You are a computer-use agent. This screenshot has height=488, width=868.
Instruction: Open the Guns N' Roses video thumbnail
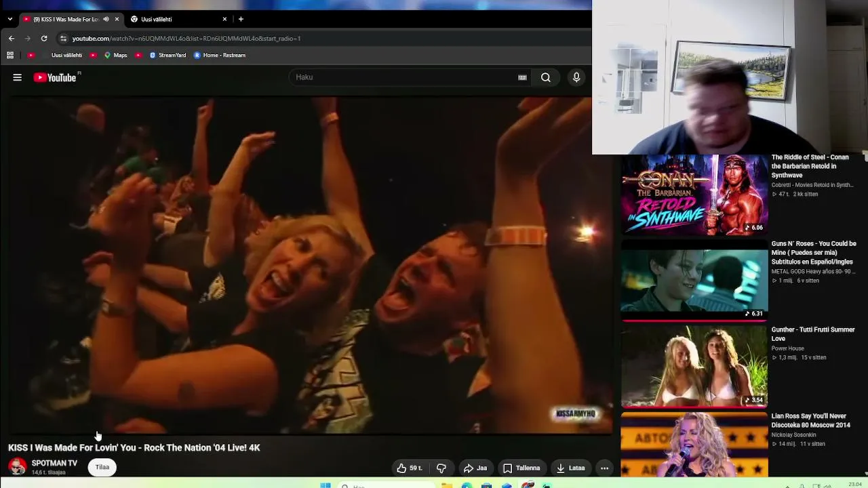694,280
